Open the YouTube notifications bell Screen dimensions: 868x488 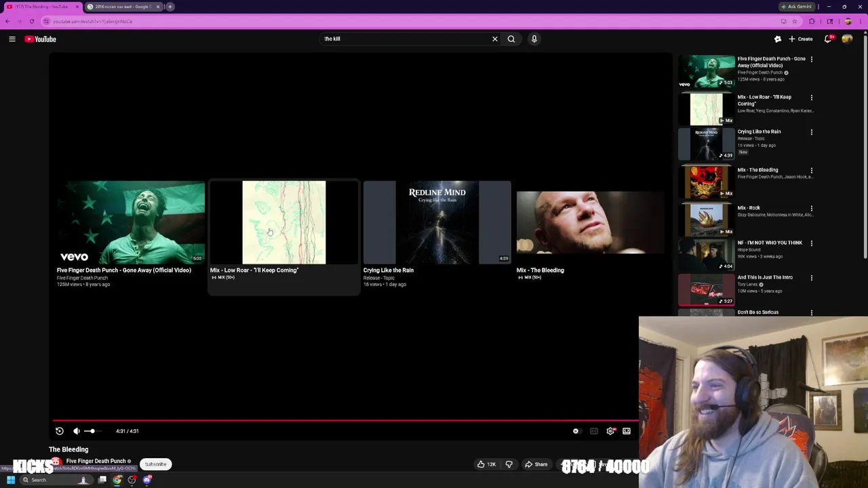[x=828, y=39]
